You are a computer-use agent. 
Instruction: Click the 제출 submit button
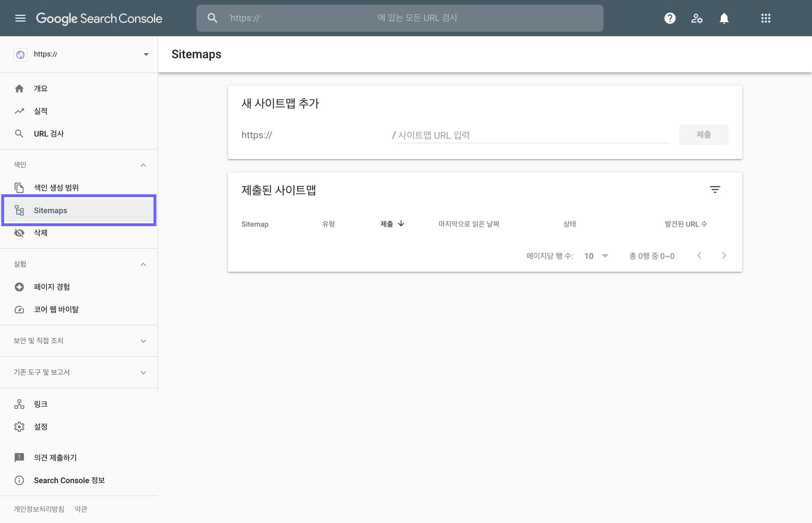click(703, 134)
